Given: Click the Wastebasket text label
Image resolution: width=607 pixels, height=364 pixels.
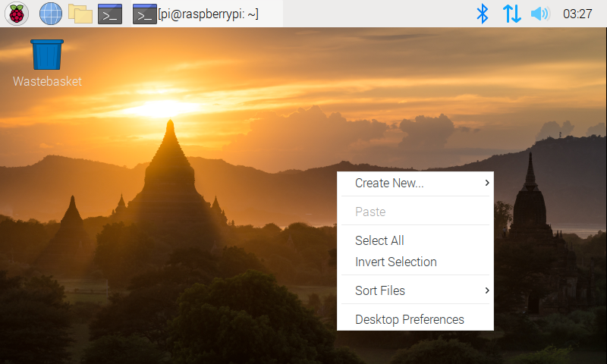Looking at the screenshot, I should [47, 81].
